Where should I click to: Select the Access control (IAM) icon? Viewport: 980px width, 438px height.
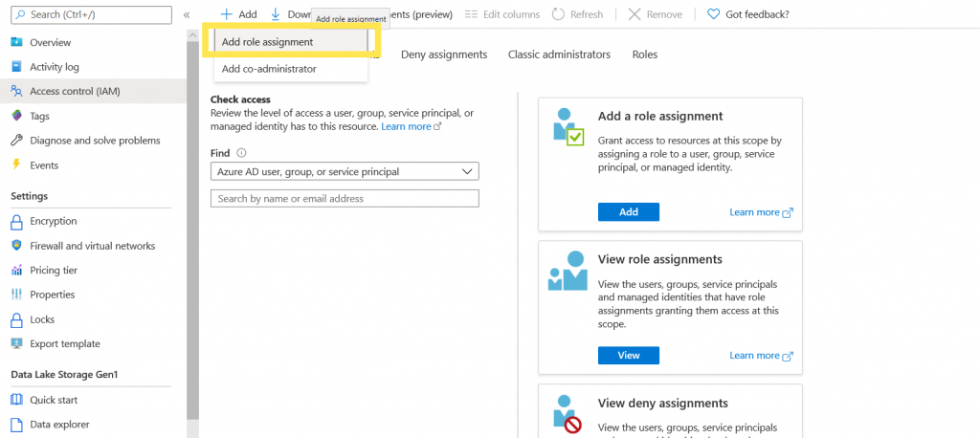[x=17, y=91]
